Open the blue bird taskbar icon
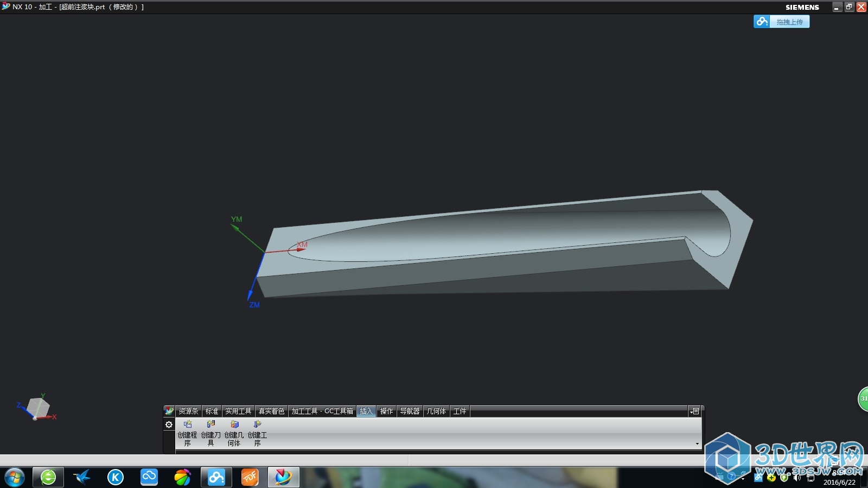Screen dimensions: 868x488 coord(82,477)
